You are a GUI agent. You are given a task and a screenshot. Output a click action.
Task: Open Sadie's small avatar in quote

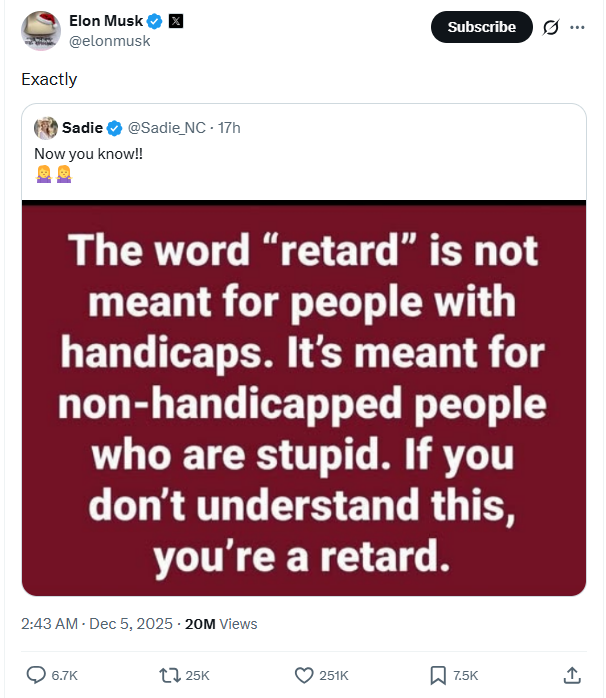click(45, 127)
